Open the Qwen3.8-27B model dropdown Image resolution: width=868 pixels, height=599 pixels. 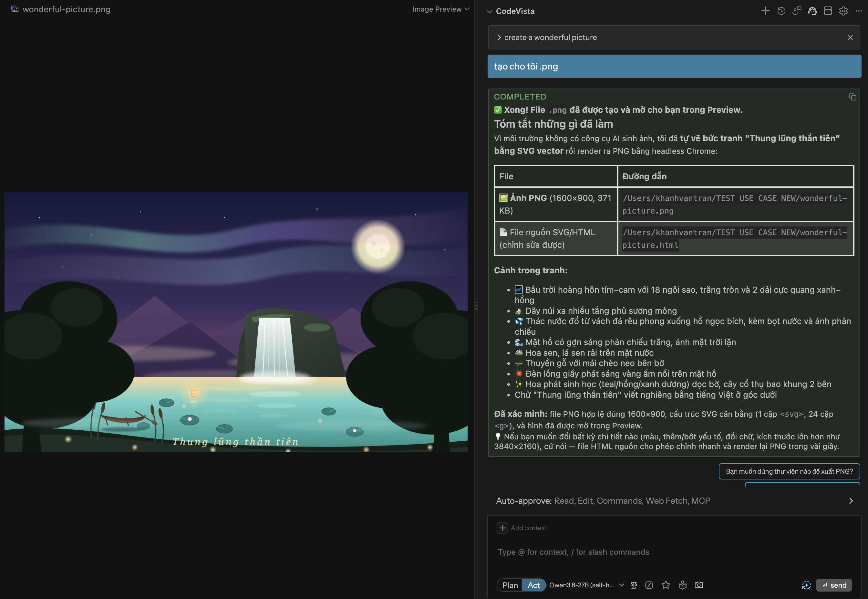586,585
